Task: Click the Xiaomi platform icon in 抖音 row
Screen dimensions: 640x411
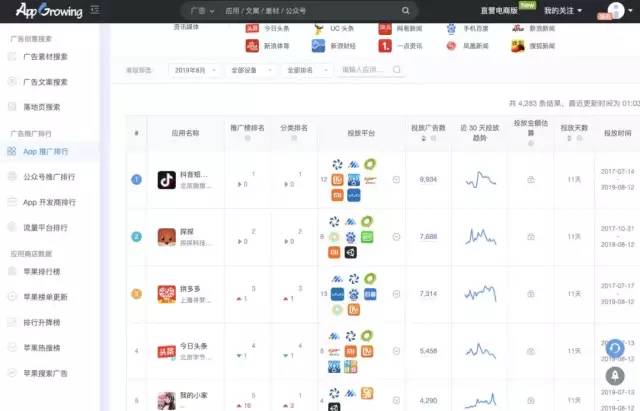Action: (337, 196)
